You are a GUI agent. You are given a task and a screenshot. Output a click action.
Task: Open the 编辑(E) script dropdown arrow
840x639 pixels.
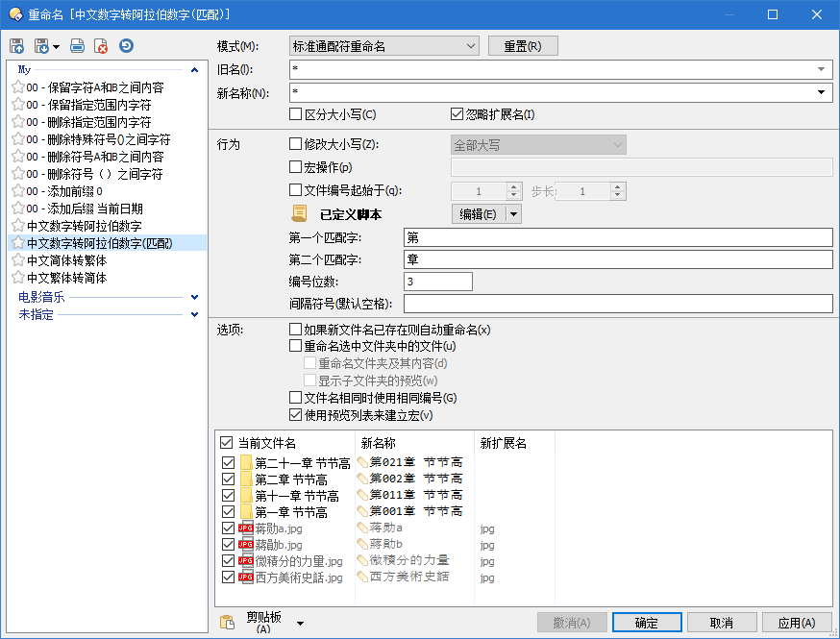[514, 214]
